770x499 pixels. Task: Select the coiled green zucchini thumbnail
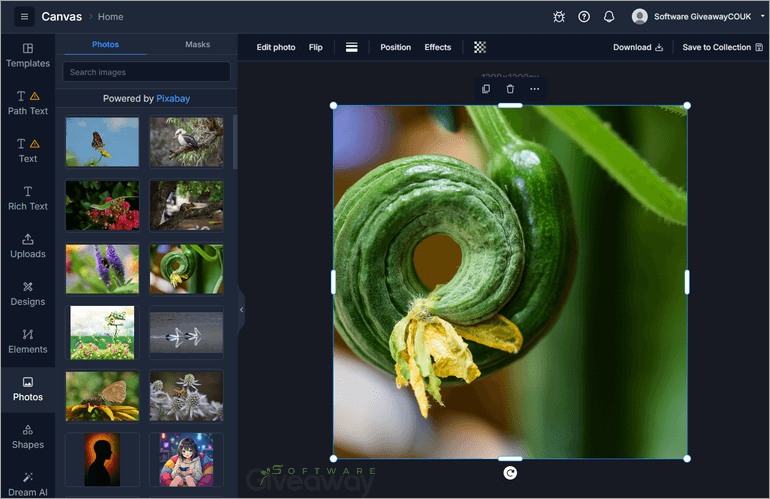(186, 269)
